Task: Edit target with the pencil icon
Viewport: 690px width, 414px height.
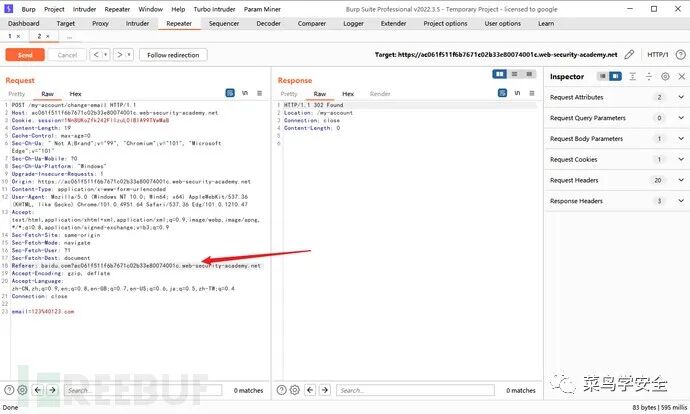Action: (629, 55)
